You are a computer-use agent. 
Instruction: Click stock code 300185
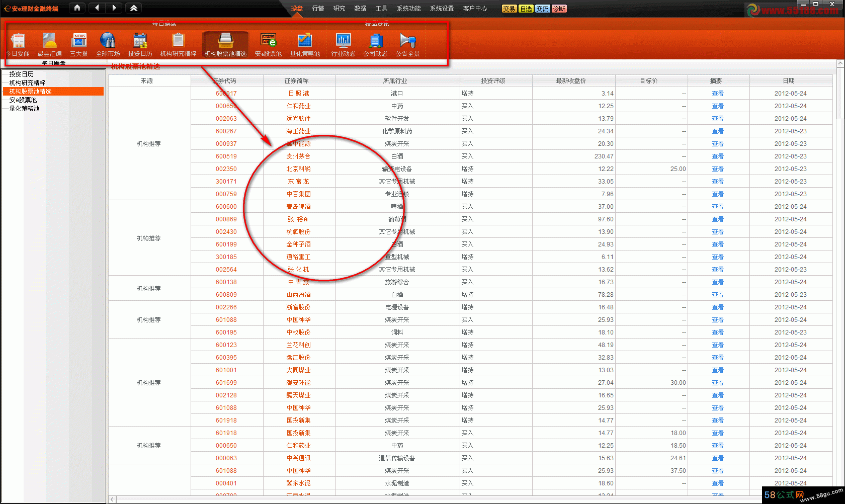coord(226,257)
